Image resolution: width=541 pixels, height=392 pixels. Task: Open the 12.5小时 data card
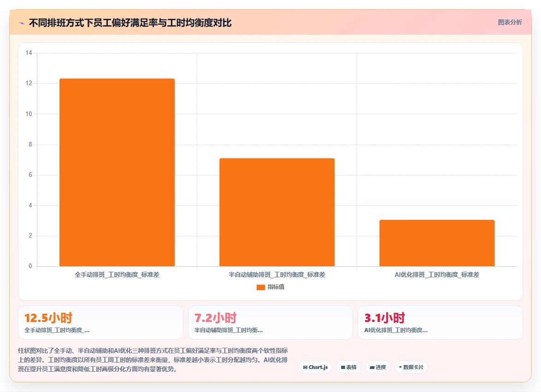click(x=100, y=322)
